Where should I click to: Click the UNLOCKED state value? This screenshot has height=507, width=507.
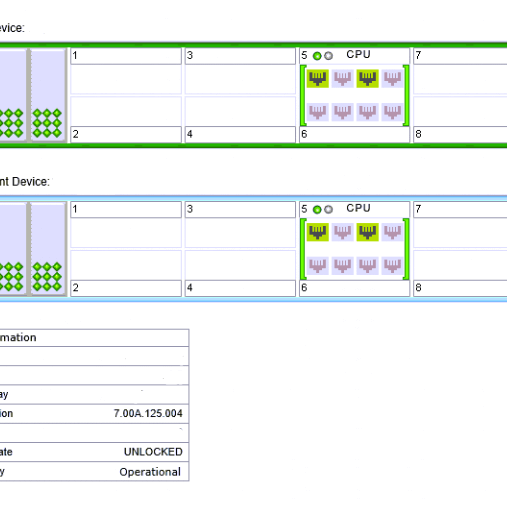click(153, 452)
